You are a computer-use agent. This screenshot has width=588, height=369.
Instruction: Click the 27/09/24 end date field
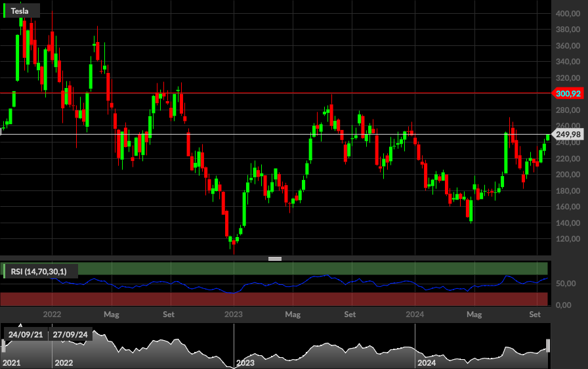(x=70, y=334)
